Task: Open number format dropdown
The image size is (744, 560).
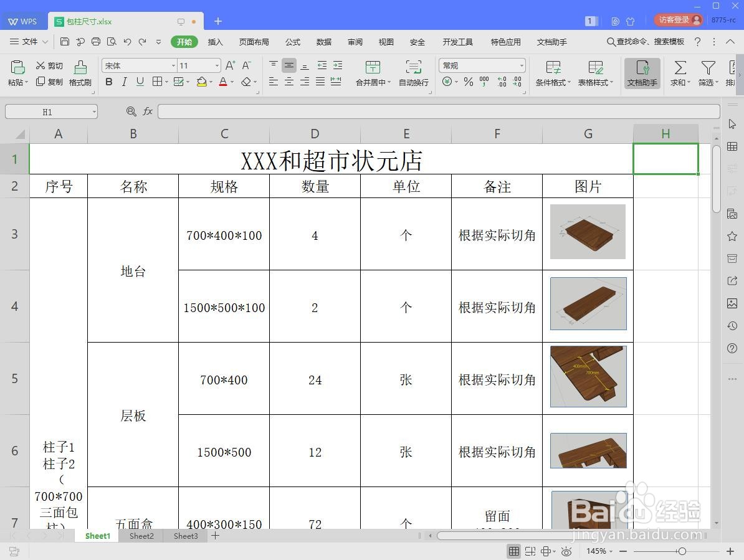Action: (522, 65)
